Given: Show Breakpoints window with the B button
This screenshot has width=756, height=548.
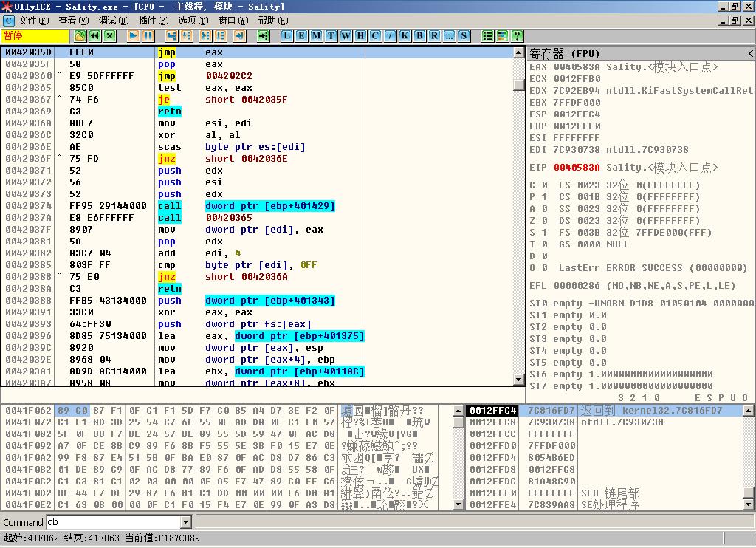Looking at the screenshot, I should 419,35.
